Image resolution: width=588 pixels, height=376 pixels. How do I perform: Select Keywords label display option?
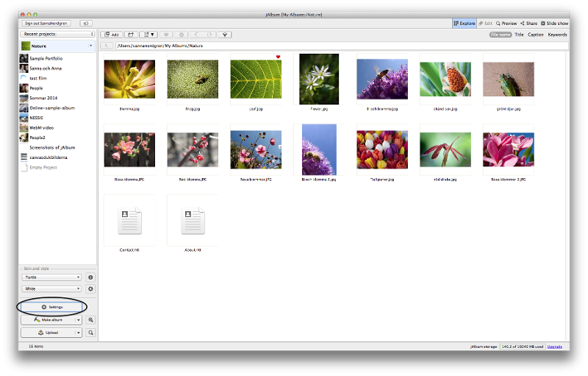tap(557, 35)
